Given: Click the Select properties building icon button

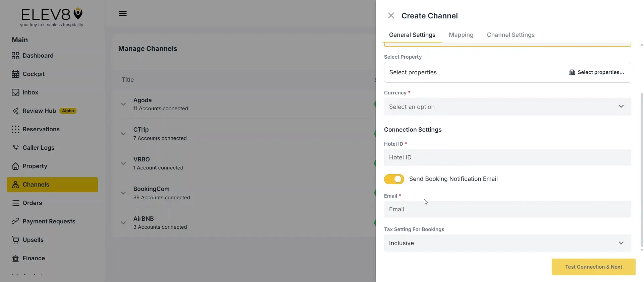Looking at the screenshot, I should pyautogui.click(x=596, y=72).
